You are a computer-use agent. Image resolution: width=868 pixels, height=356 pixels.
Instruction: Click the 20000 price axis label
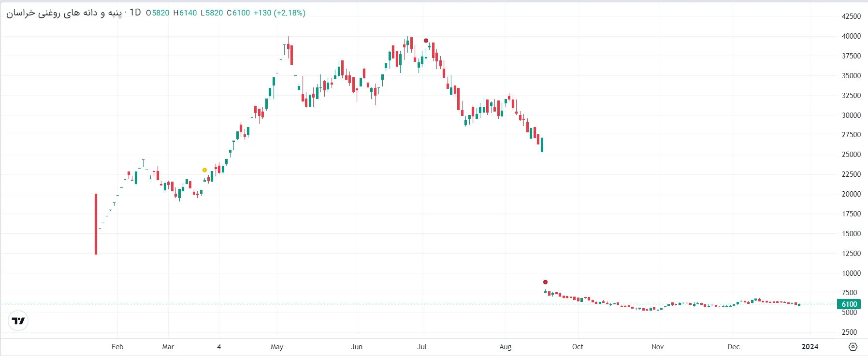tap(851, 194)
